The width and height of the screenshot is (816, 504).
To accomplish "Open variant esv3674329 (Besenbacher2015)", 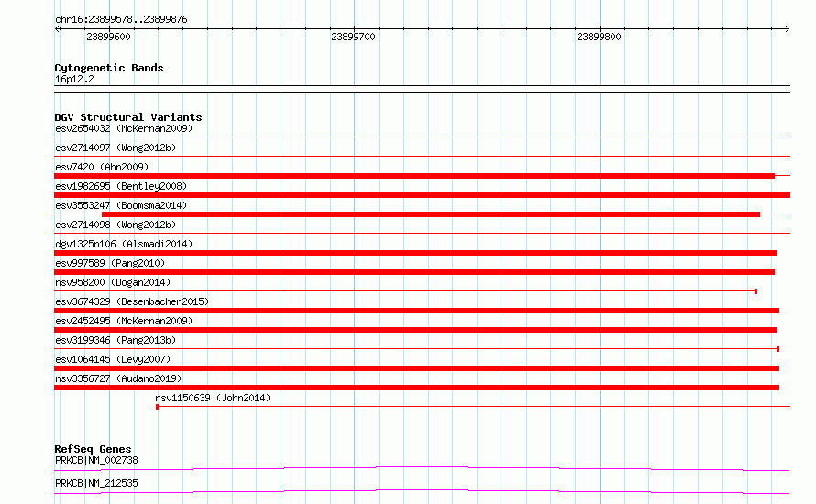I will pyautogui.click(x=132, y=301).
